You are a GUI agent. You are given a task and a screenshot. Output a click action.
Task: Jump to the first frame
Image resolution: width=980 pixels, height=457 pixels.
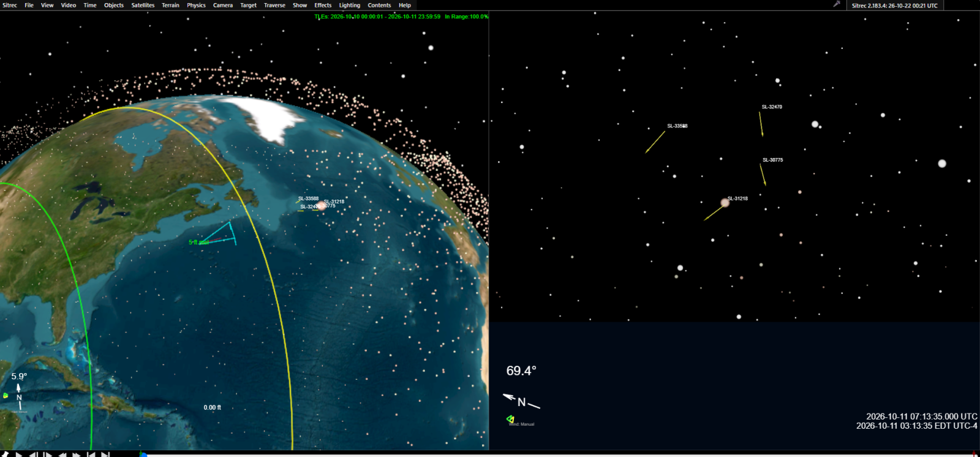91,454
